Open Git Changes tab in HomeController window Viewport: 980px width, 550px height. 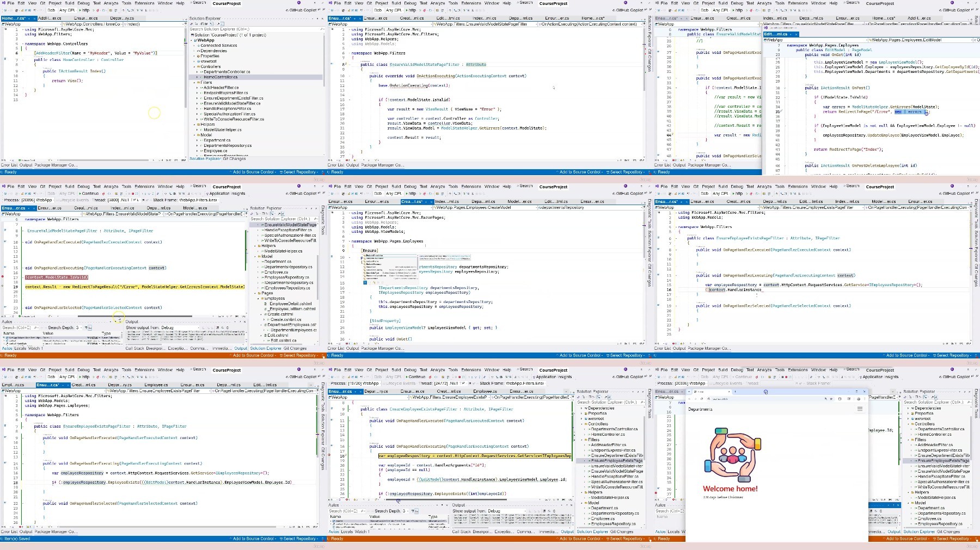coord(235,158)
